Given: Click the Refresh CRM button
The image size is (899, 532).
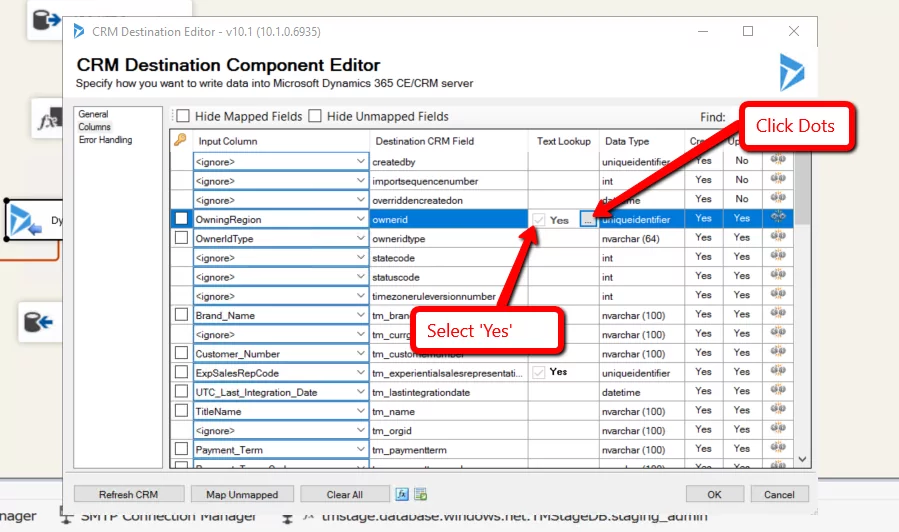Looking at the screenshot, I should coord(129,494).
